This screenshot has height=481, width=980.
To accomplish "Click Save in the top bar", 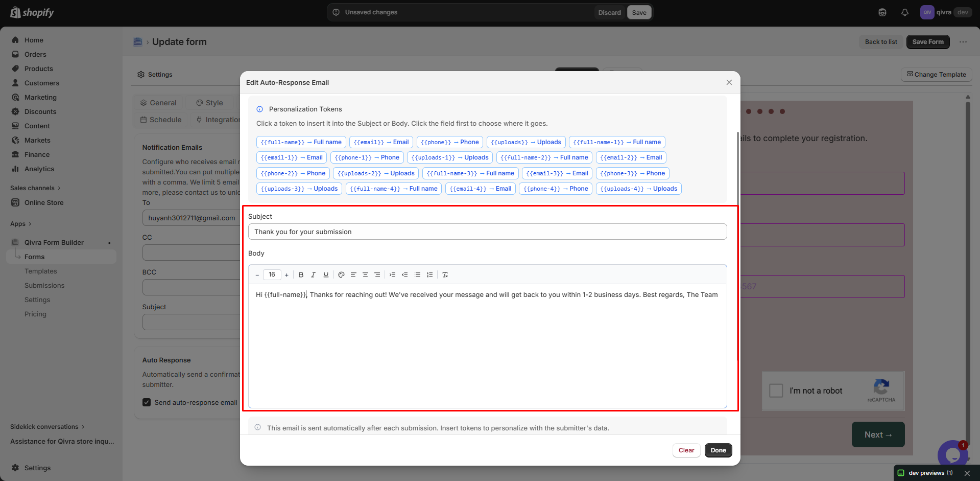I will coord(639,12).
